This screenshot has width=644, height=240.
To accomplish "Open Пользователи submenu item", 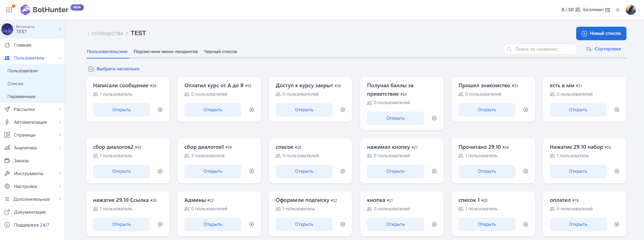I will point(23,71).
